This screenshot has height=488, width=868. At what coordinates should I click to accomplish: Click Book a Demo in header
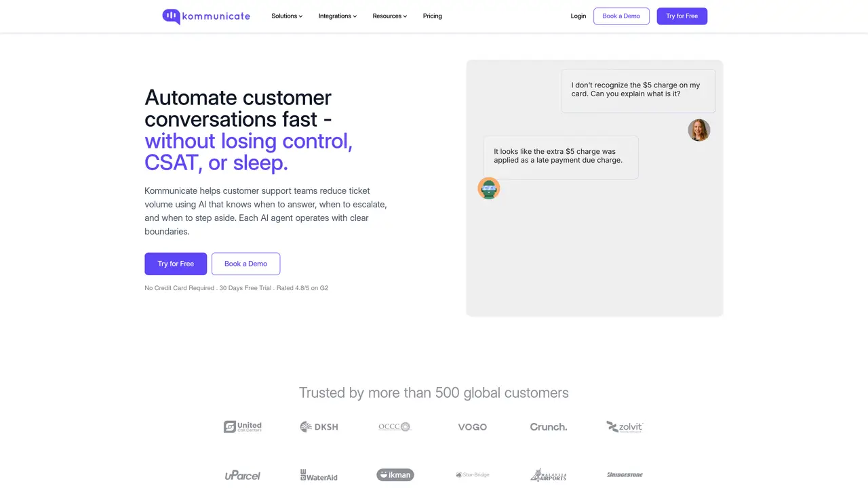[x=621, y=16]
